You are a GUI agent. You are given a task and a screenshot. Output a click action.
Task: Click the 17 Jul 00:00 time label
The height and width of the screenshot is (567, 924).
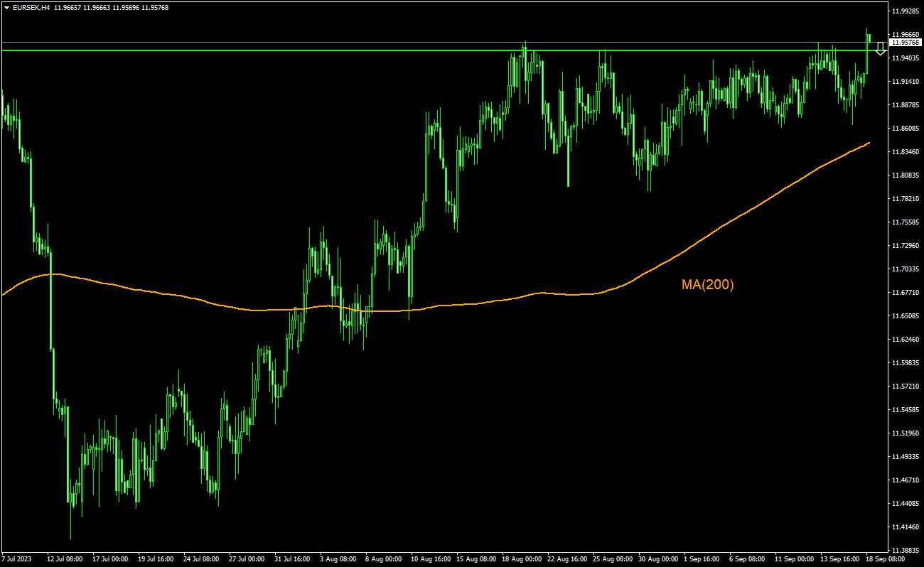click(110, 559)
